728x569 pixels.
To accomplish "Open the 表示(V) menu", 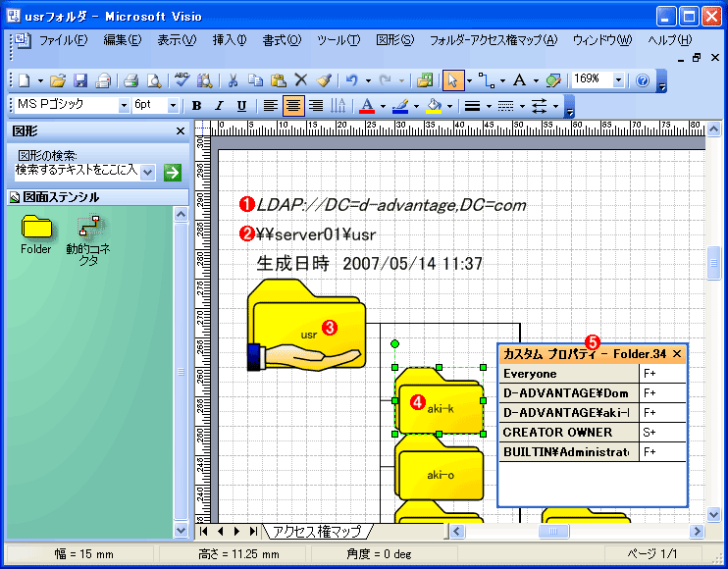I will click(x=177, y=40).
